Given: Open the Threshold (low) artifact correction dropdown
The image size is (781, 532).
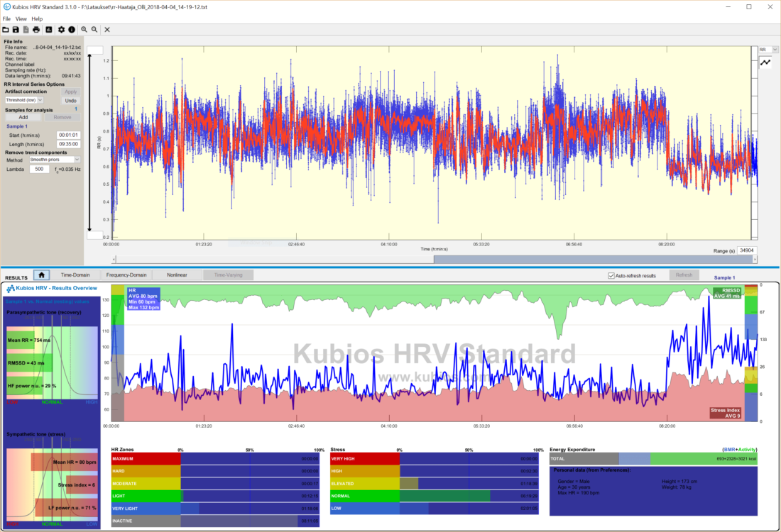Looking at the screenshot, I should coord(24,101).
